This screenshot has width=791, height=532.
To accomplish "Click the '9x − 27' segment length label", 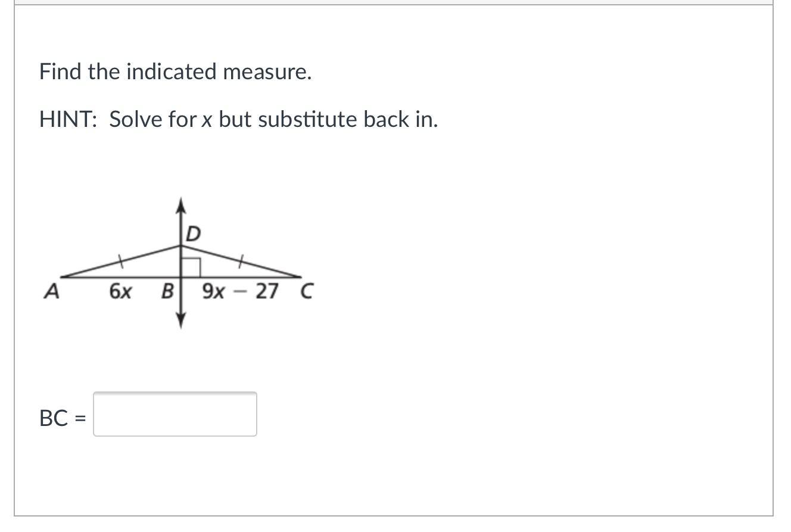I will (240, 292).
